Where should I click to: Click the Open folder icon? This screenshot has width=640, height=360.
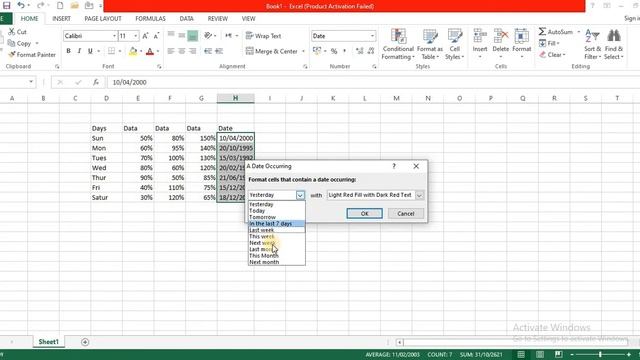[x=74, y=6]
